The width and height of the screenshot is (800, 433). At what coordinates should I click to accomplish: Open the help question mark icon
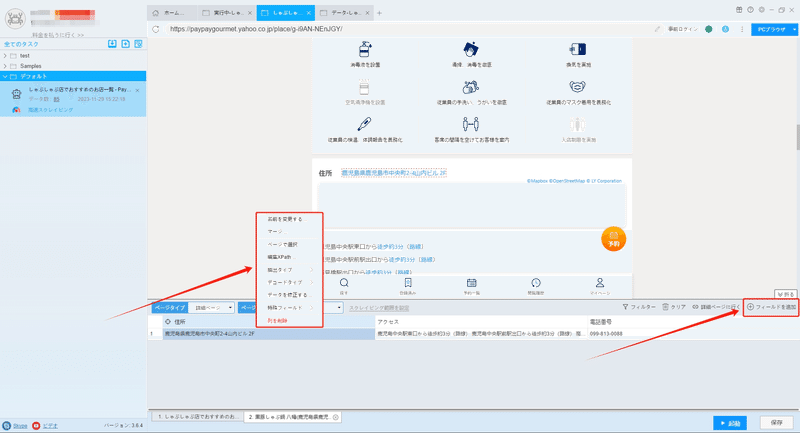coord(750,10)
